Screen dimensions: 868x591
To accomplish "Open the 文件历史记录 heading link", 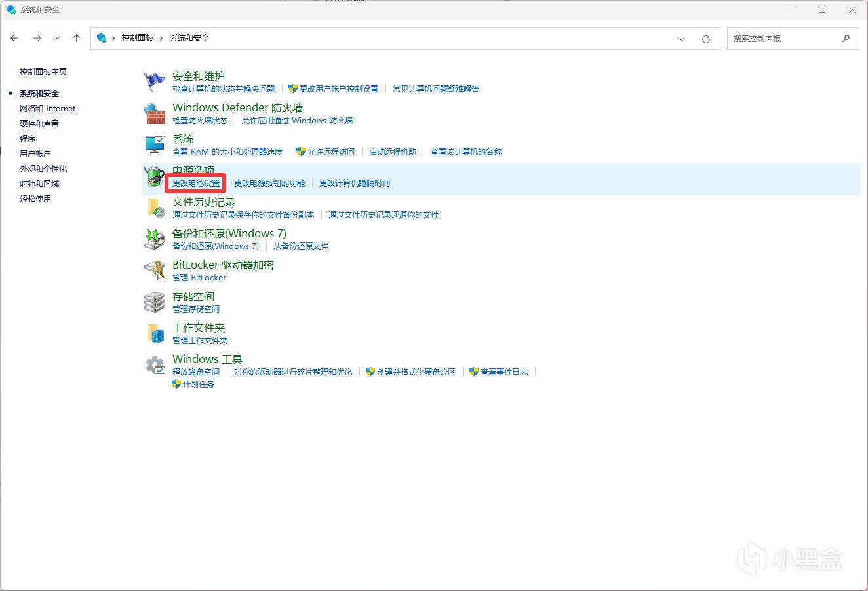I will tap(204, 202).
